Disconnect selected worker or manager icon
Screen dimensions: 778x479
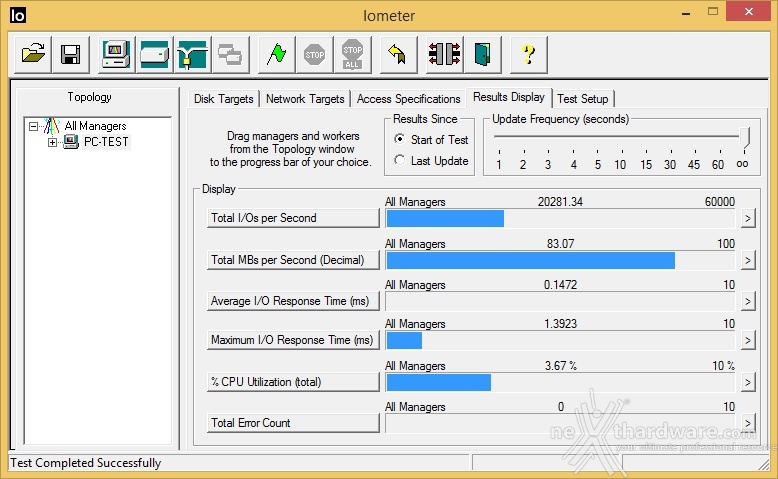coord(445,54)
